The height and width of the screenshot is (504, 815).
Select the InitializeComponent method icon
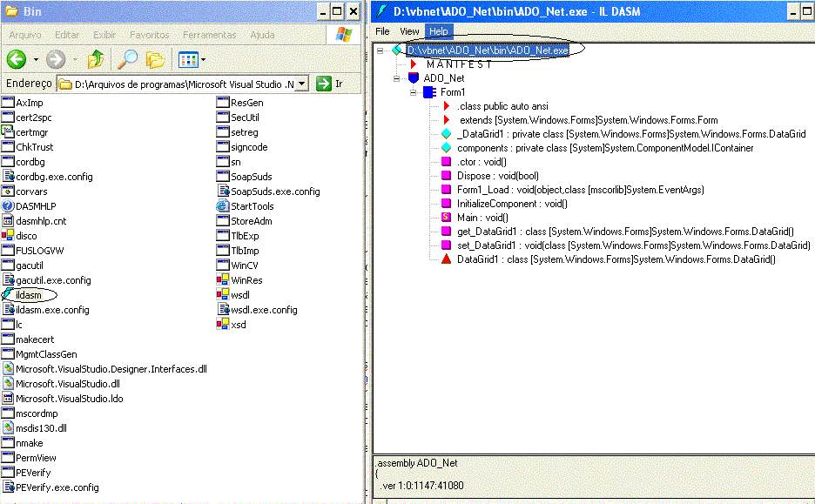pos(446,204)
